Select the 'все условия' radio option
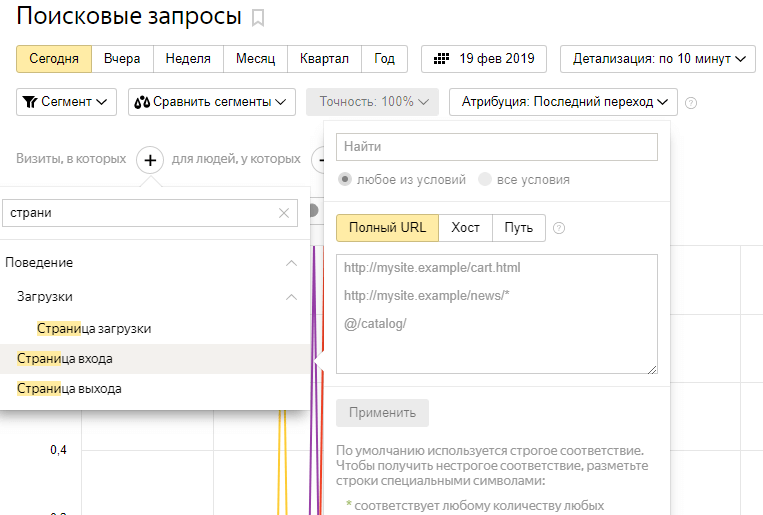 tap(485, 180)
